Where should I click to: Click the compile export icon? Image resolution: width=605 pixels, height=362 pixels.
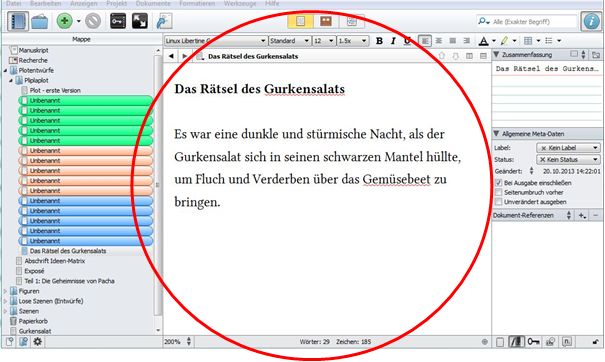coord(164,21)
